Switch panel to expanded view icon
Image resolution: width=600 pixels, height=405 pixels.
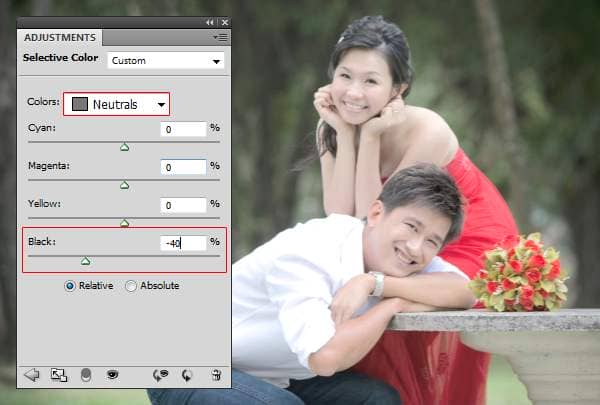[59, 375]
